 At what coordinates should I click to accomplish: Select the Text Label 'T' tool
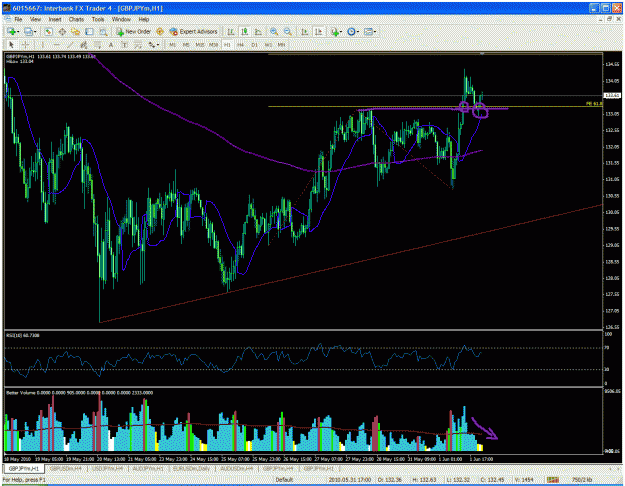pos(124,45)
